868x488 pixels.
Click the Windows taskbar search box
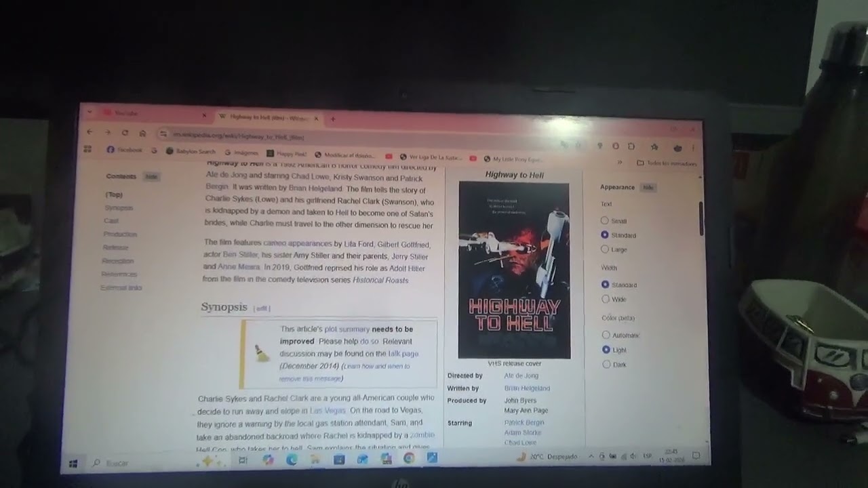coord(142,463)
